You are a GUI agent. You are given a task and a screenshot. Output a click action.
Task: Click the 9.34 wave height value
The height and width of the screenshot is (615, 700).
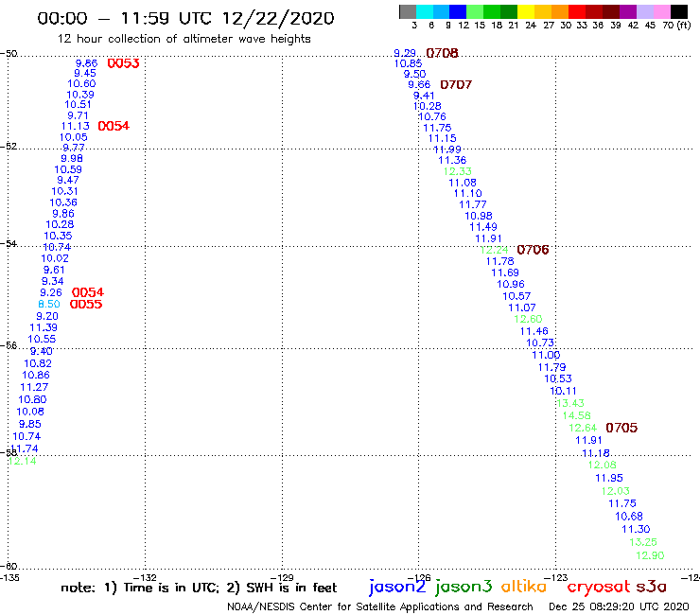53,281
